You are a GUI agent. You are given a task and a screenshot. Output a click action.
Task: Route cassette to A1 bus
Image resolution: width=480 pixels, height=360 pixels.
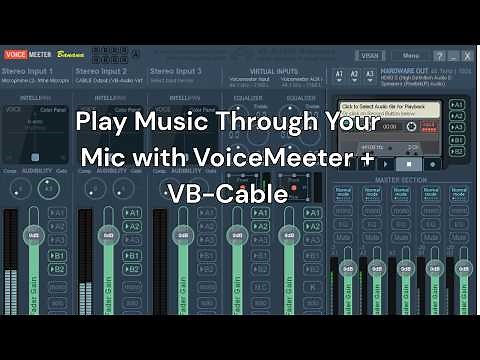point(457,105)
